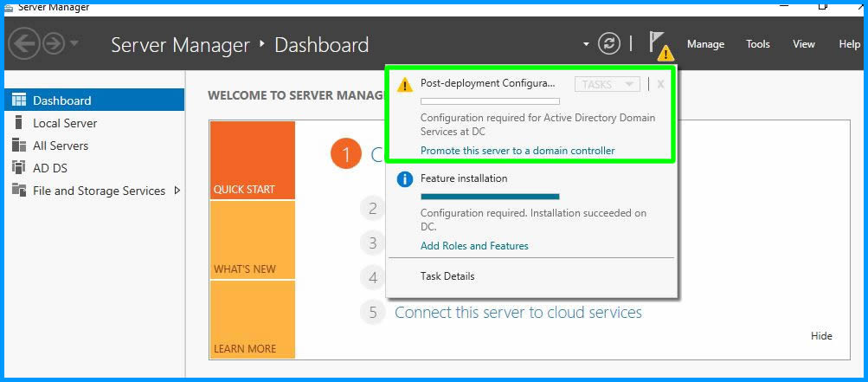The width and height of the screenshot is (868, 382).
Task: Click the Local Server sidebar icon
Action: tap(18, 123)
